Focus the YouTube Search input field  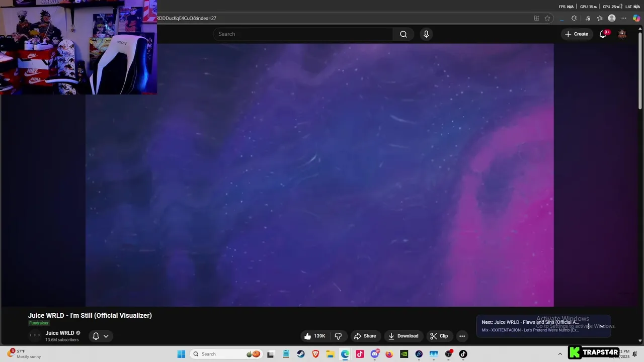pos(303,34)
